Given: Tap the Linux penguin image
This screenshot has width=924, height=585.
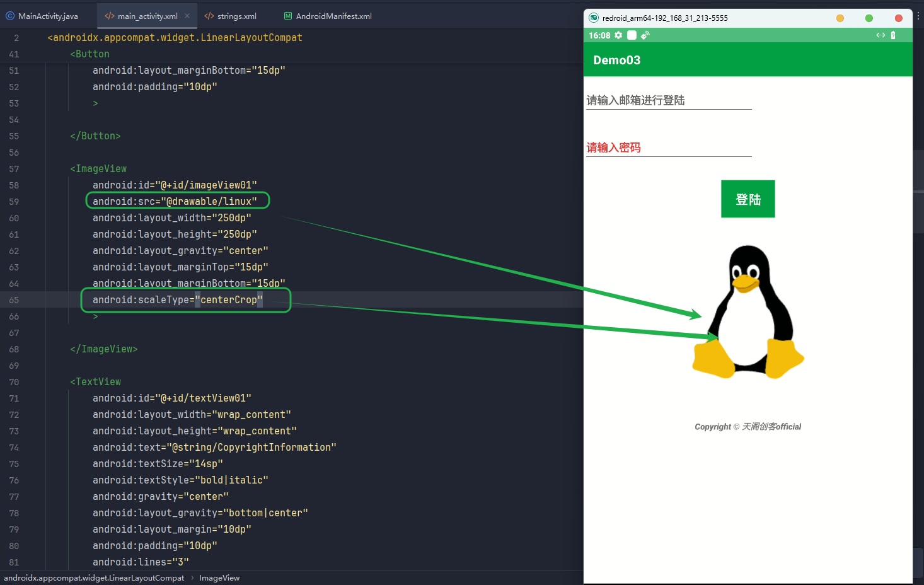Looking at the screenshot, I should (748, 313).
